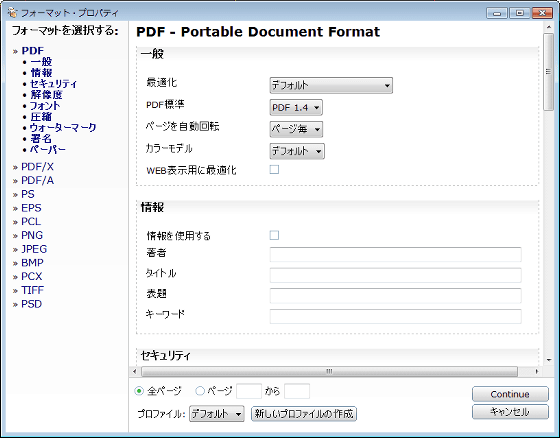Select the PDF/A format in sidebar
Image resolution: width=560 pixels, height=438 pixels.
[x=38, y=180]
